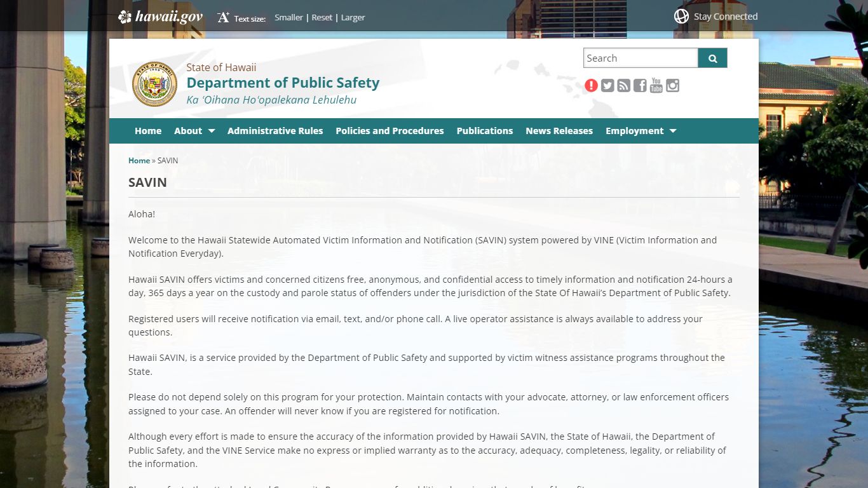
Task: Open the Twitter icon link
Action: [607, 85]
